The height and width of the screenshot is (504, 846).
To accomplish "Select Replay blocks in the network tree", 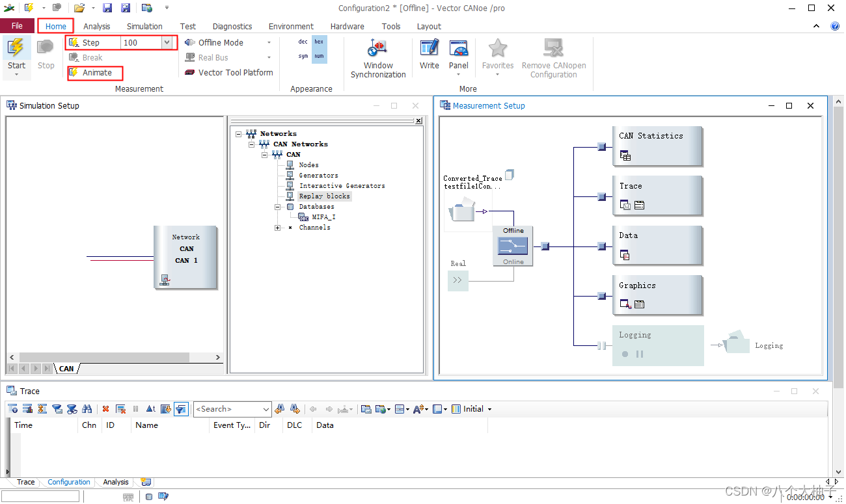I will coord(324,196).
